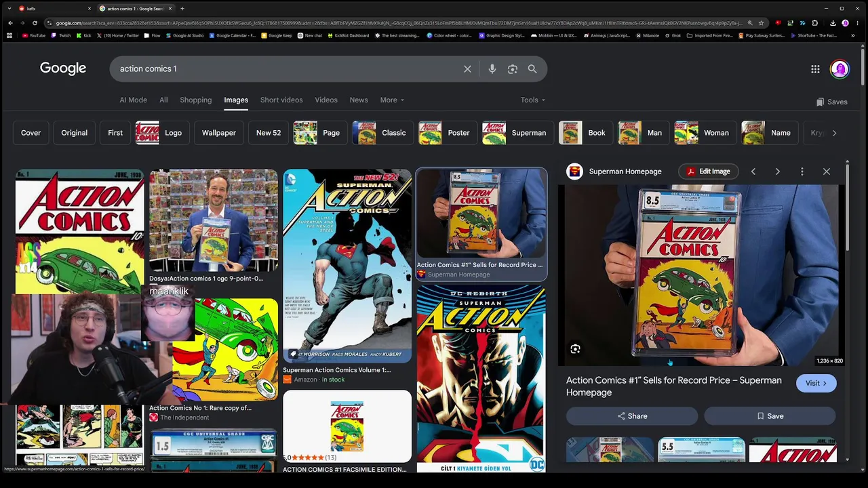Open search by image camera icon

pyautogui.click(x=513, y=68)
